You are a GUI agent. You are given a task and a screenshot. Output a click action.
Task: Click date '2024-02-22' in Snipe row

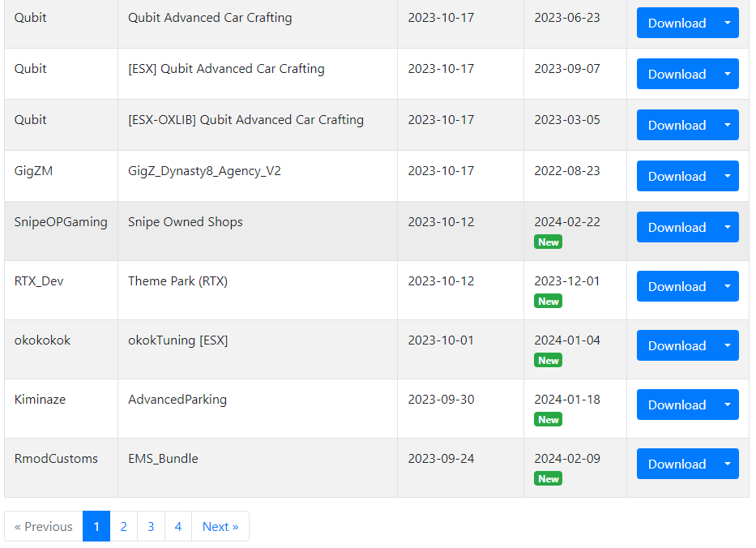pyautogui.click(x=567, y=222)
